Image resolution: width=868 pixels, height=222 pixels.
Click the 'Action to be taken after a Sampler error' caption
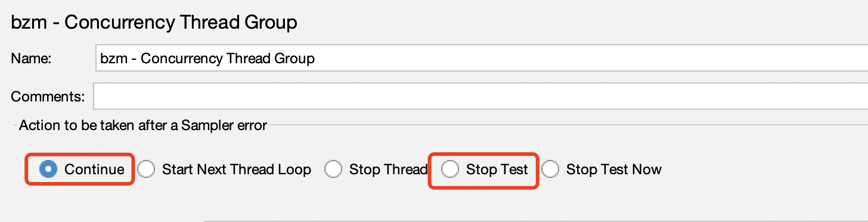click(143, 125)
